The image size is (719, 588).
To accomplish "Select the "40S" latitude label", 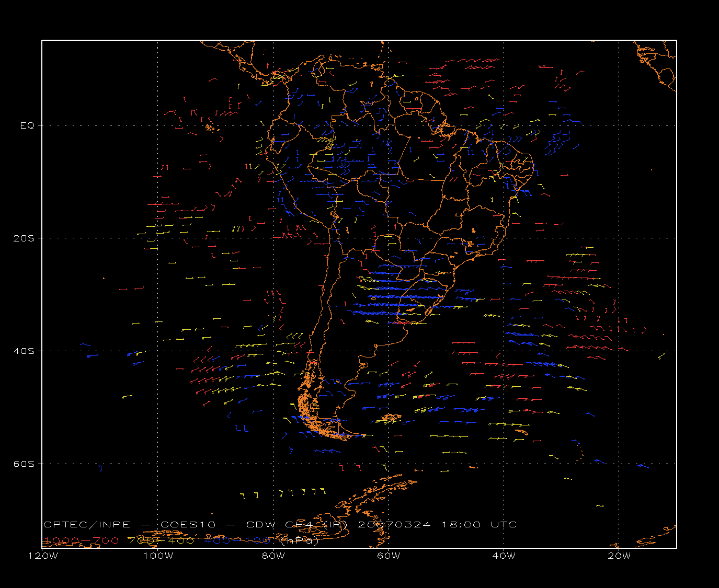I will pos(24,351).
